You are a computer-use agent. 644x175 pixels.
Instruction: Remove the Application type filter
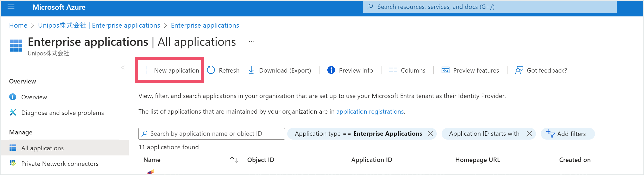click(x=430, y=134)
